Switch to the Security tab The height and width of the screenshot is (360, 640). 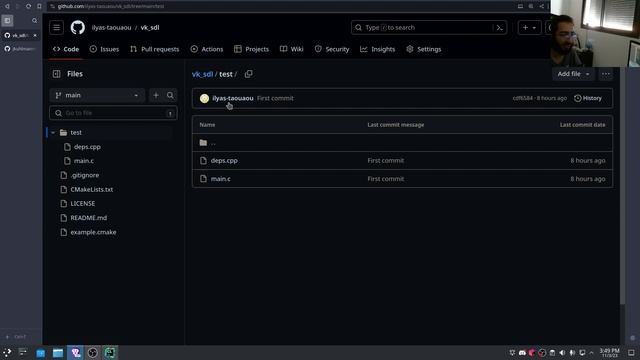pyautogui.click(x=332, y=49)
